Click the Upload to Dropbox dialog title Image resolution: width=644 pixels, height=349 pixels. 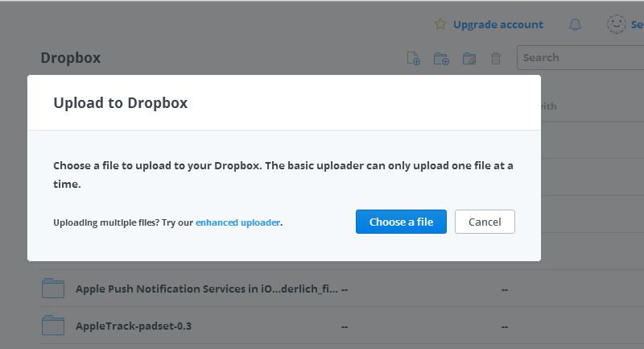pyautogui.click(x=121, y=102)
